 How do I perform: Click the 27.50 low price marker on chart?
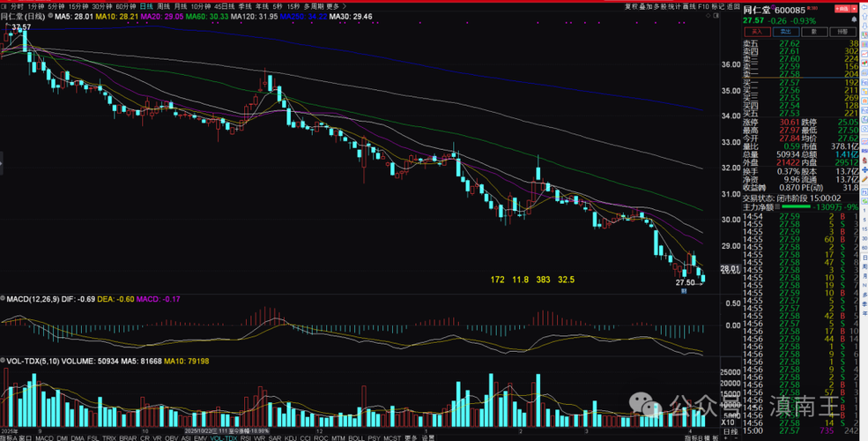pyautogui.click(x=684, y=282)
